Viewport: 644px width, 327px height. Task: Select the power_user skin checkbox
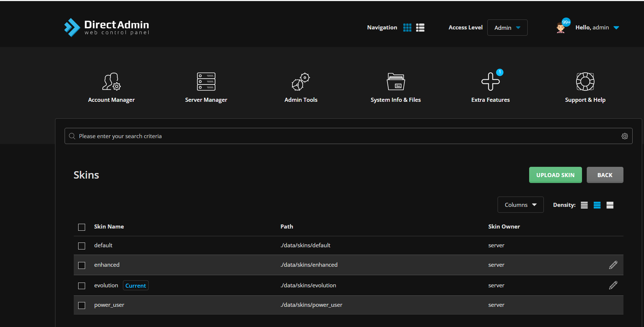(x=82, y=305)
